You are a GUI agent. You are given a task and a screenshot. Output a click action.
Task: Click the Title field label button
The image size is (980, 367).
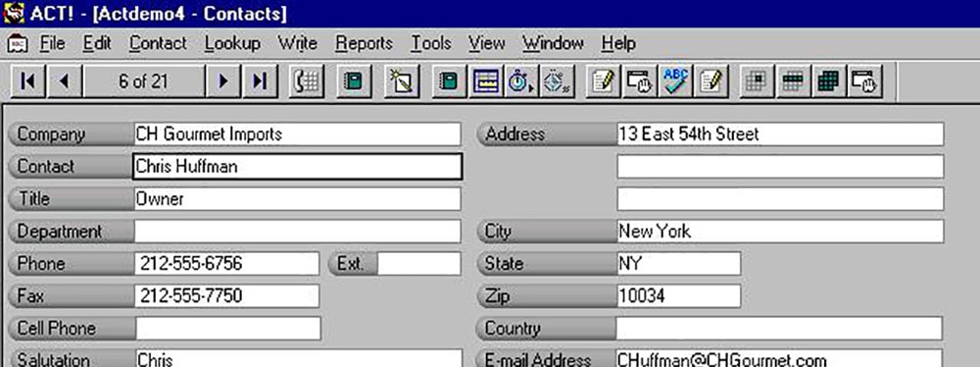click(x=71, y=199)
